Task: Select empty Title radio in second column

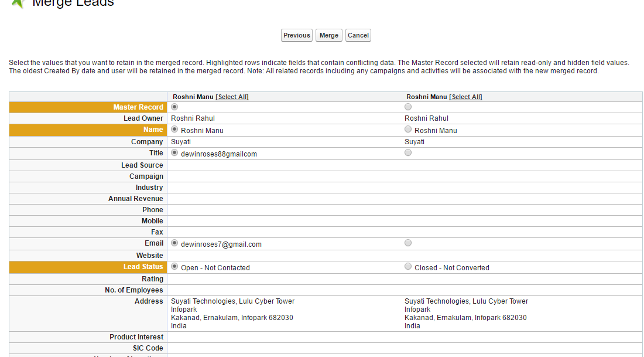Action: [x=408, y=152]
